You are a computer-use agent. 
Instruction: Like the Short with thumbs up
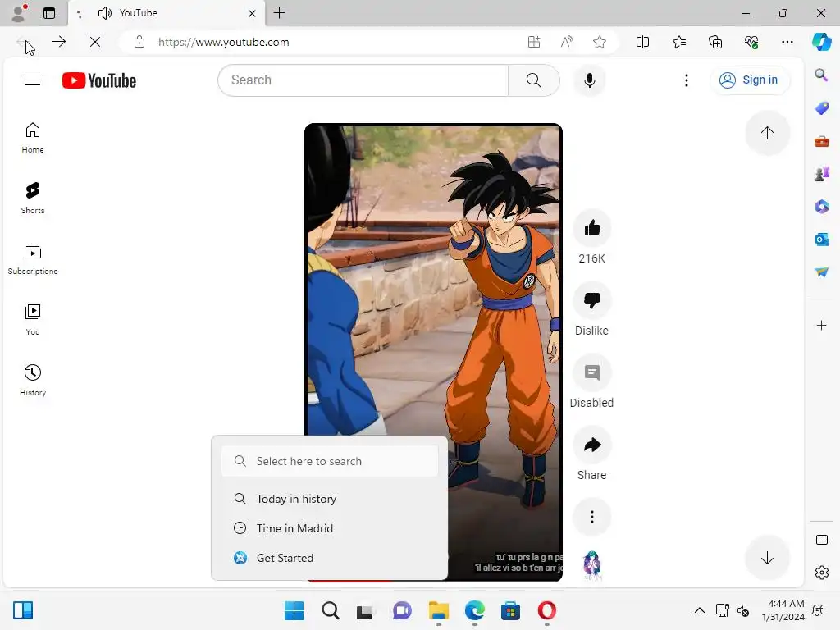pyautogui.click(x=592, y=228)
